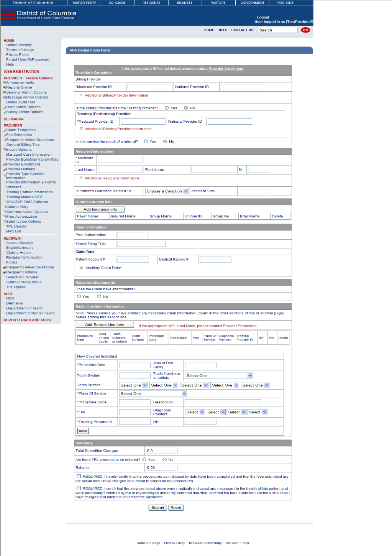Click the Medicaid Provider ID billing input field
The width and height of the screenshot is (392, 556).
pos(150,87)
